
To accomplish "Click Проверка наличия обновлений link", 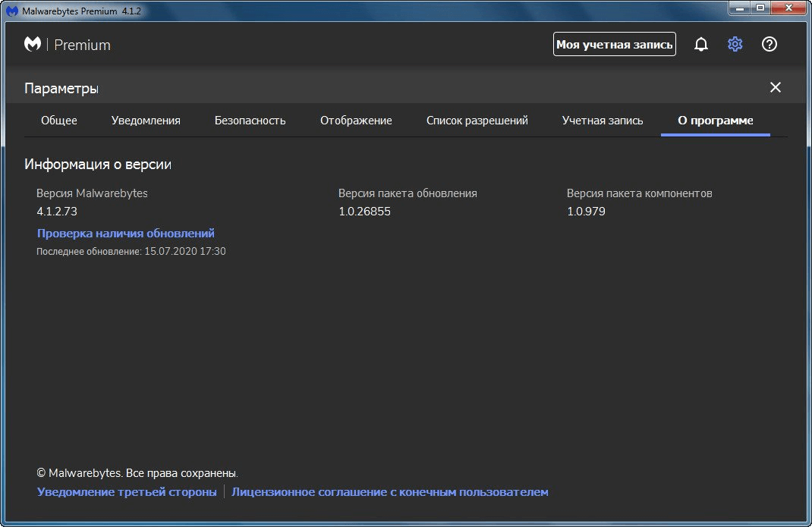I will (x=126, y=234).
